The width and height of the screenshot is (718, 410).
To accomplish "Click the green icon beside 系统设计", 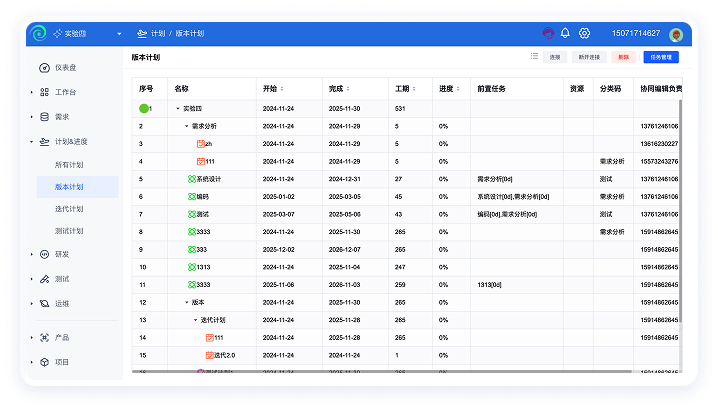I will point(192,179).
